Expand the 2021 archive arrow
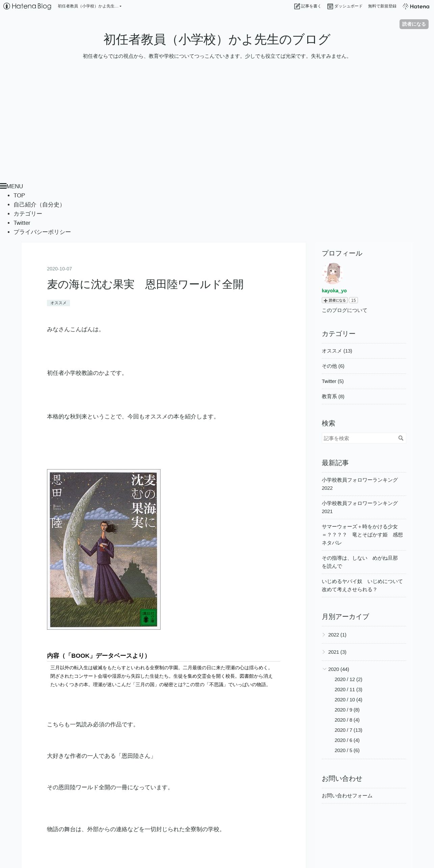 324,652
